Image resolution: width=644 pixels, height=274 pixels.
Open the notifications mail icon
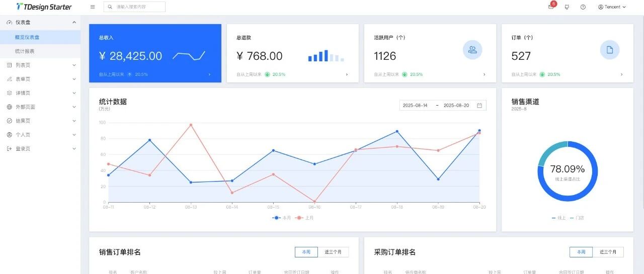[551, 7]
